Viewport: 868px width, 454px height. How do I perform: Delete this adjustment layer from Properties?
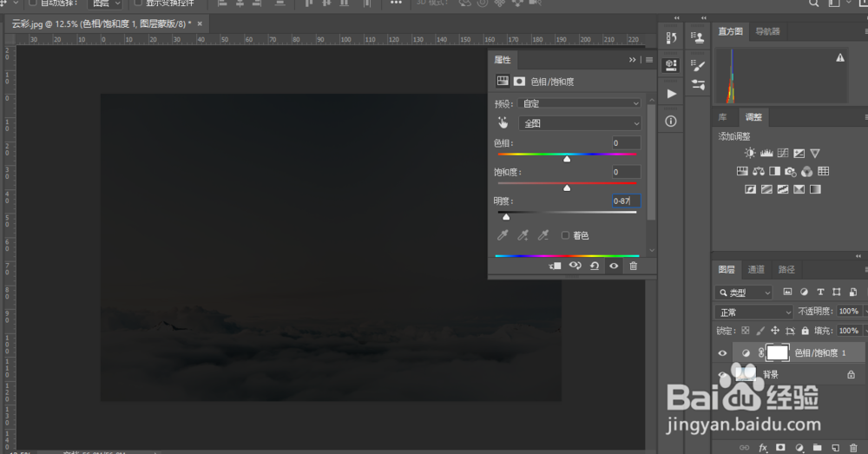point(634,266)
